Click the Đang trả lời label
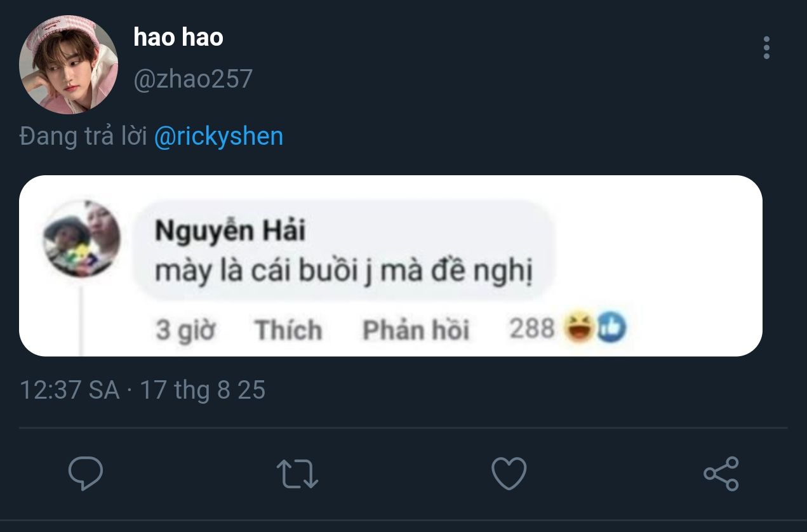The height and width of the screenshot is (532, 807). click(x=84, y=136)
